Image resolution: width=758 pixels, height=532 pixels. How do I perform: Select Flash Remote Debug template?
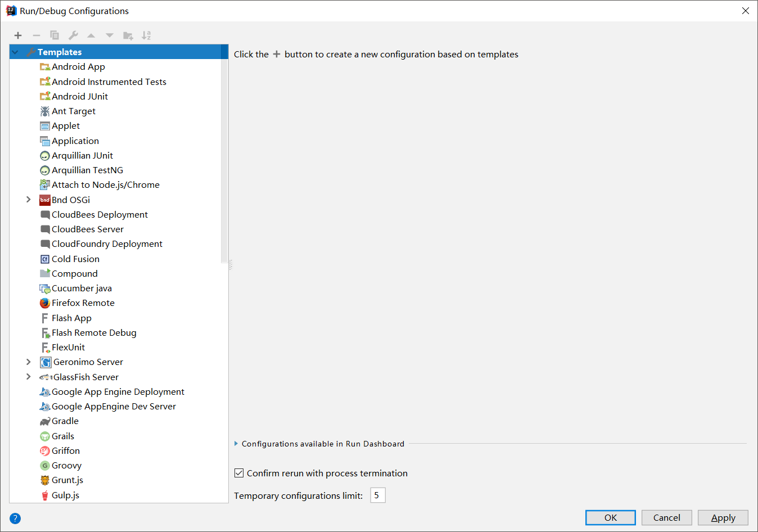pyautogui.click(x=94, y=333)
